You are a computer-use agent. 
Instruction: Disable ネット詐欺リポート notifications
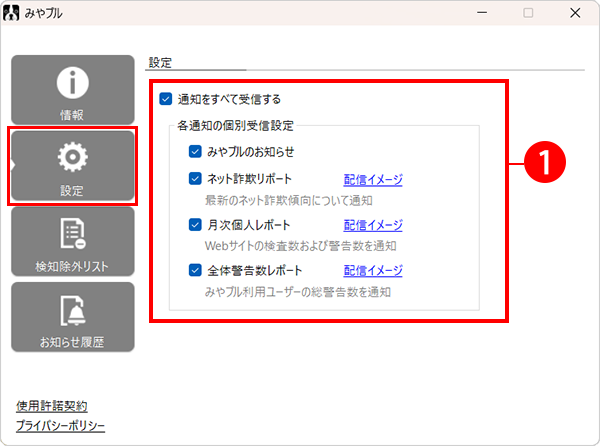point(196,180)
